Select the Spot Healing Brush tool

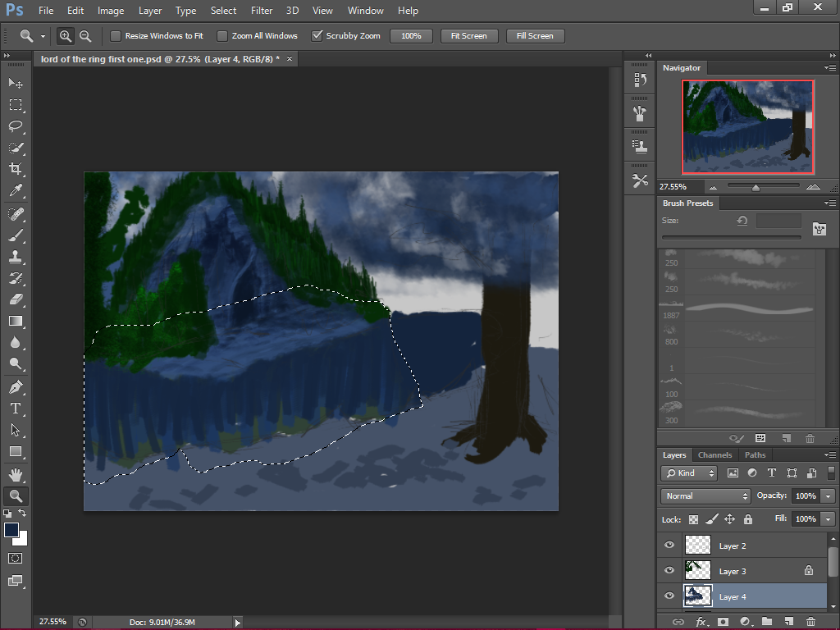[x=16, y=214]
